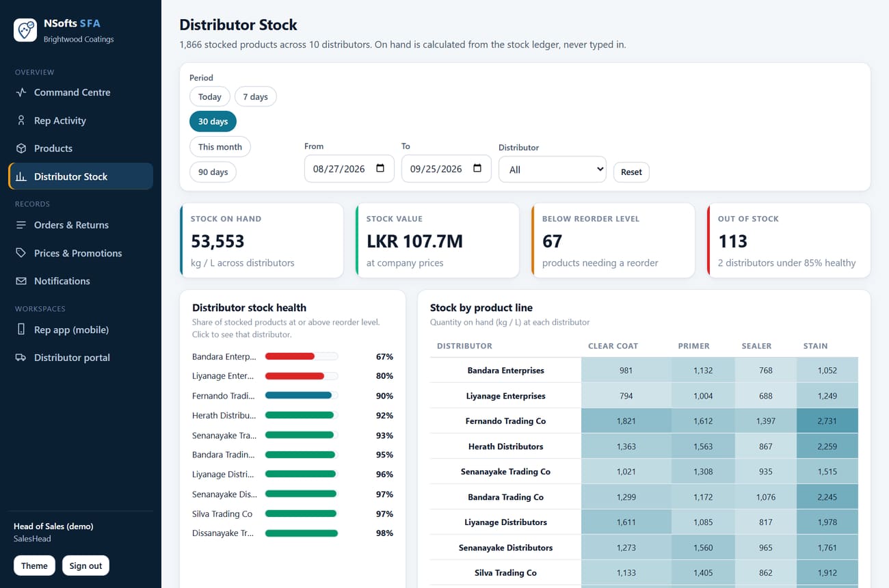Click the Prices & Promotions tag icon
Image resolution: width=889 pixels, height=588 pixels.
pyautogui.click(x=21, y=253)
